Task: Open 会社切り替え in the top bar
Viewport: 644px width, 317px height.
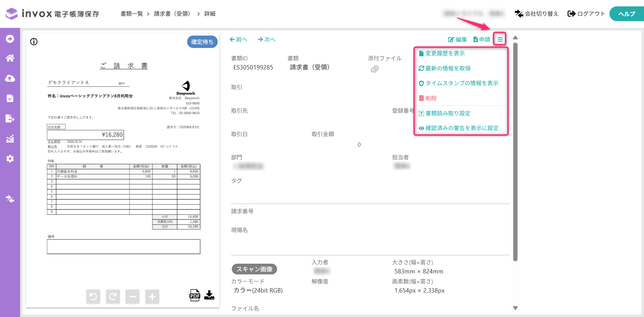Action: [536, 14]
